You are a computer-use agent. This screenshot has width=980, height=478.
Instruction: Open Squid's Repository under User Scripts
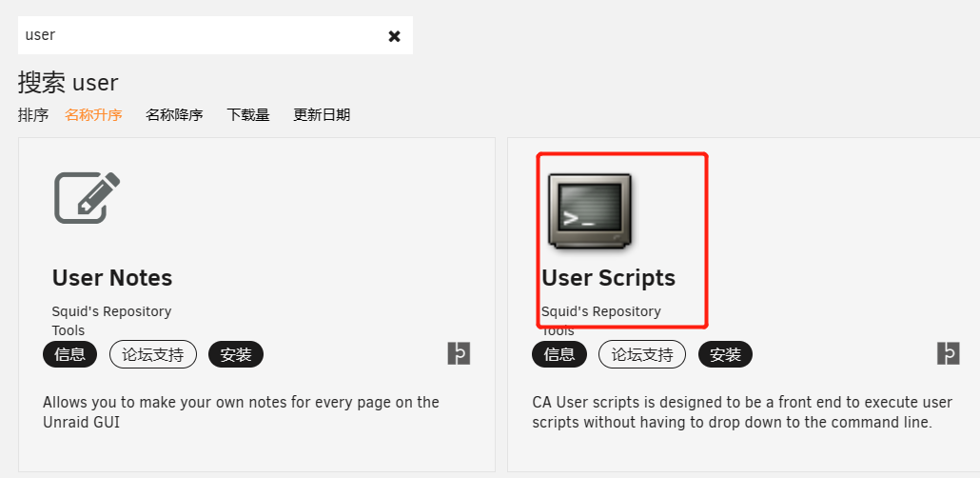coord(600,311)
